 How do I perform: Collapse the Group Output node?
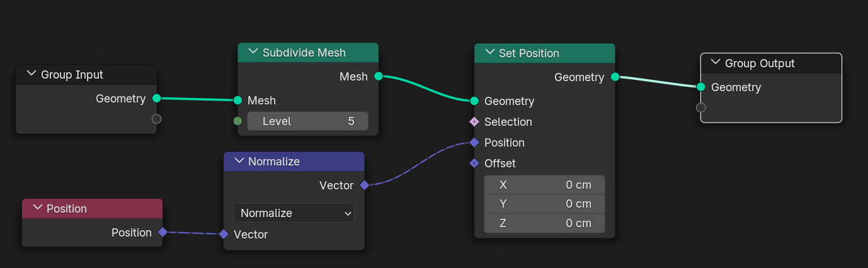[716, 63]
